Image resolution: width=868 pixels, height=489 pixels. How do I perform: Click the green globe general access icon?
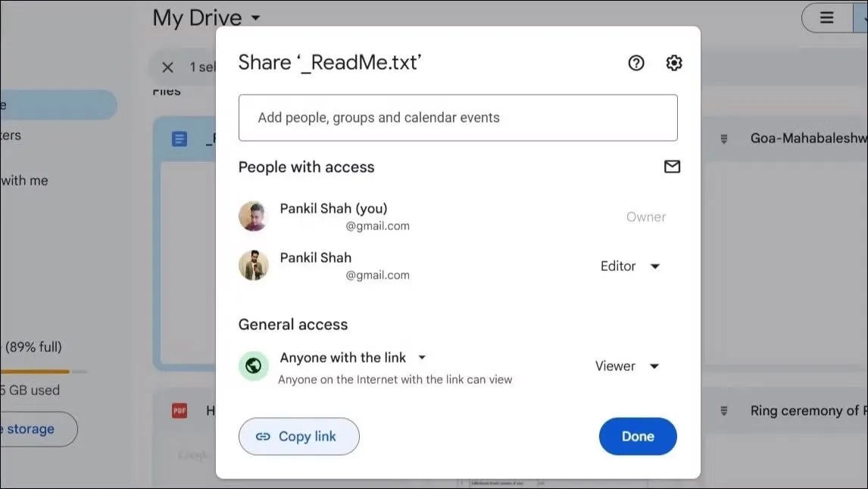pos(254,366)
